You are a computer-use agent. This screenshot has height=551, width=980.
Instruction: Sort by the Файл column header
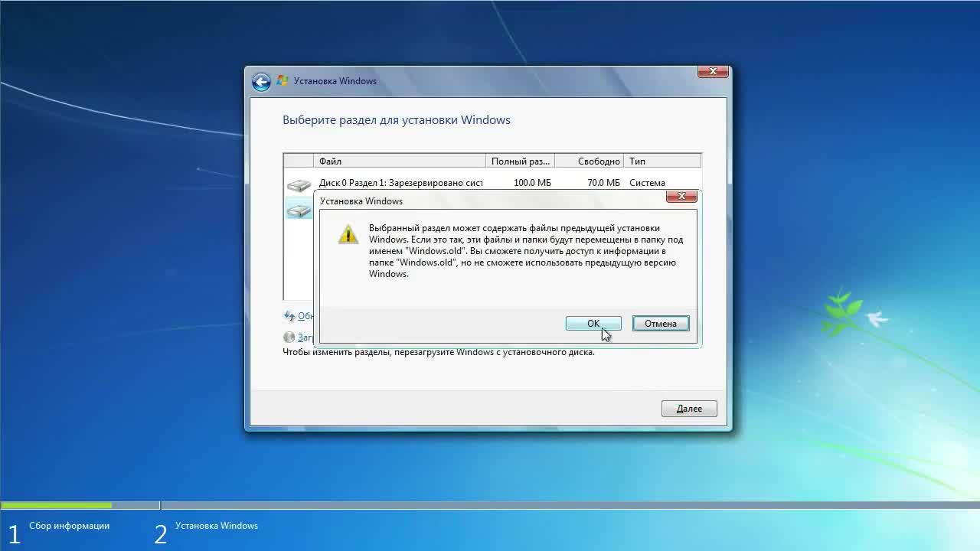pyautogui.click(x=400, y=161)
